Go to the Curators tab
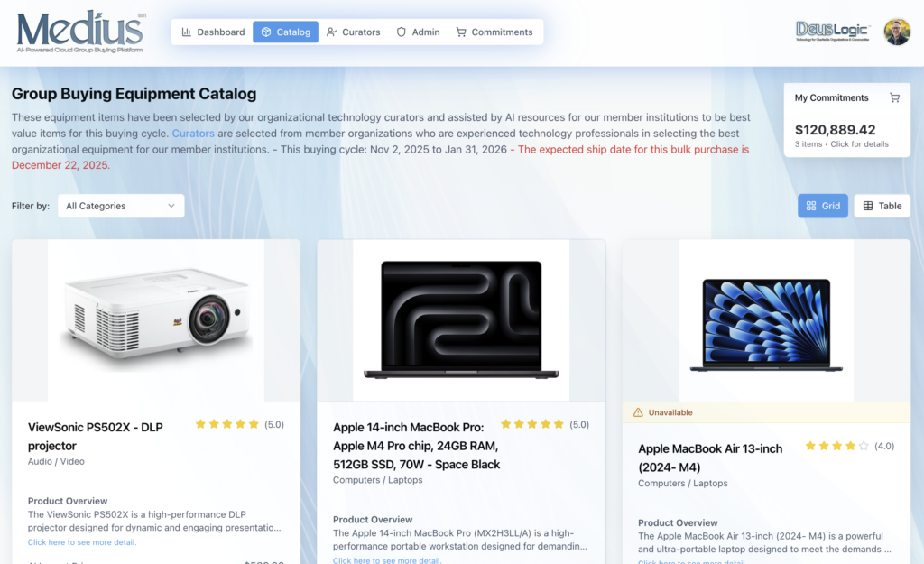Screen dimensions: 924x564 click(353, 32)
